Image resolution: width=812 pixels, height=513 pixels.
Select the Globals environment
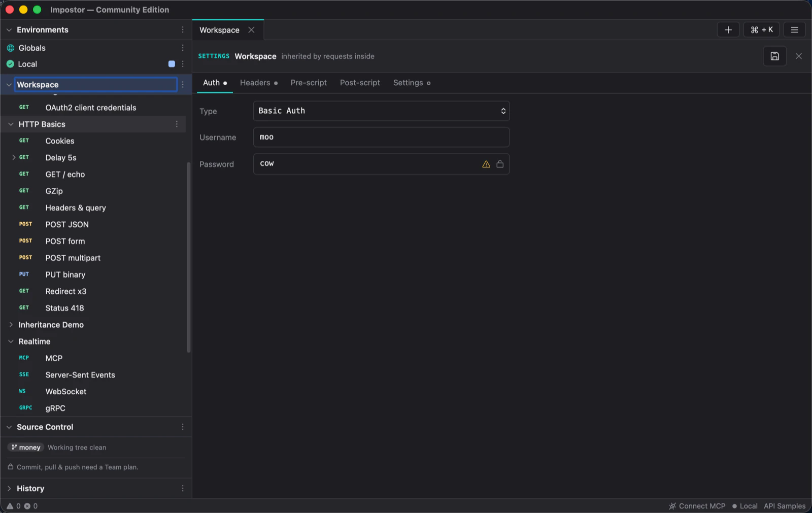click(32, 48)
